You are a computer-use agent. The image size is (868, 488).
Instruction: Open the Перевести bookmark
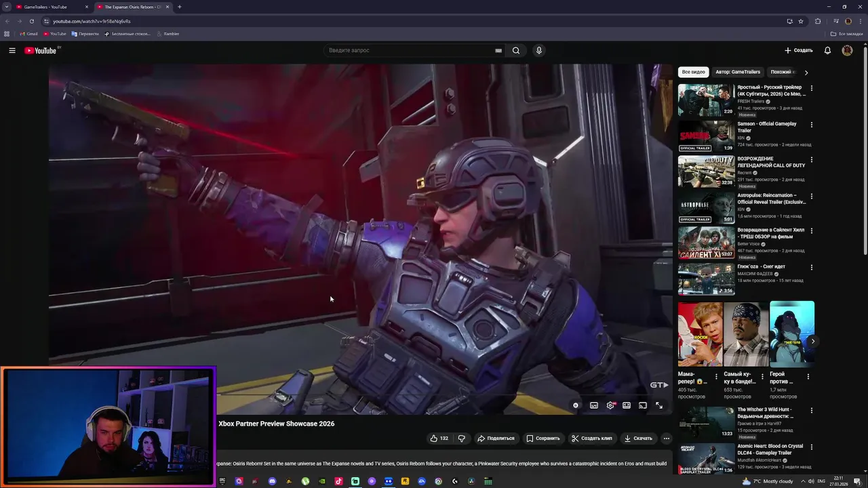coord(85,34)
